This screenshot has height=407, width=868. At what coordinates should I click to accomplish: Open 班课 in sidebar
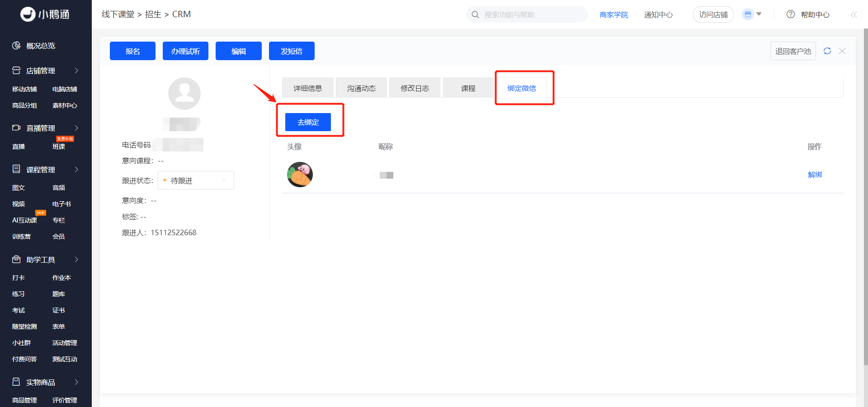coord(59,147)
